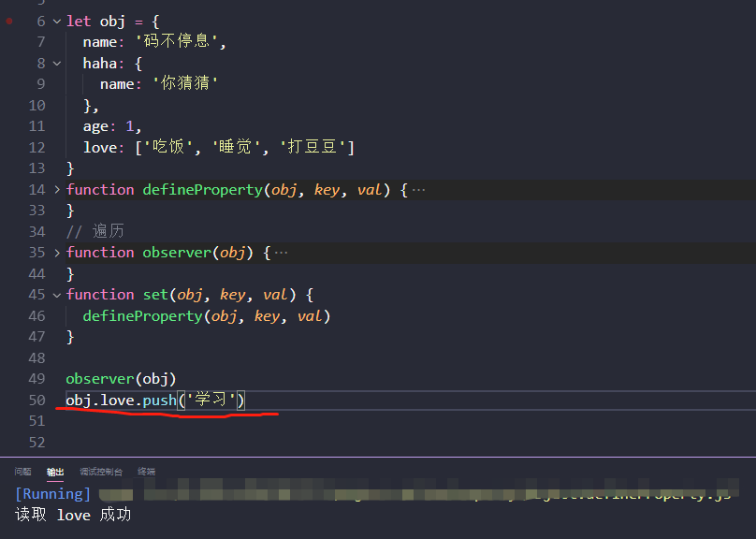Click the ellipsis placeholder after defineProperty signature
The height and width of the screenshot is (539, 756).
click(417, 189)
